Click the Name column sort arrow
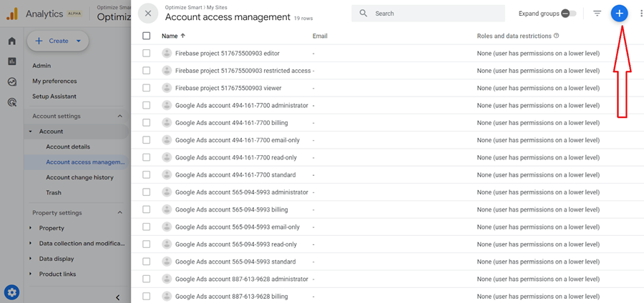Viewport: 644px width, 303px height. (x=182, y=36)
